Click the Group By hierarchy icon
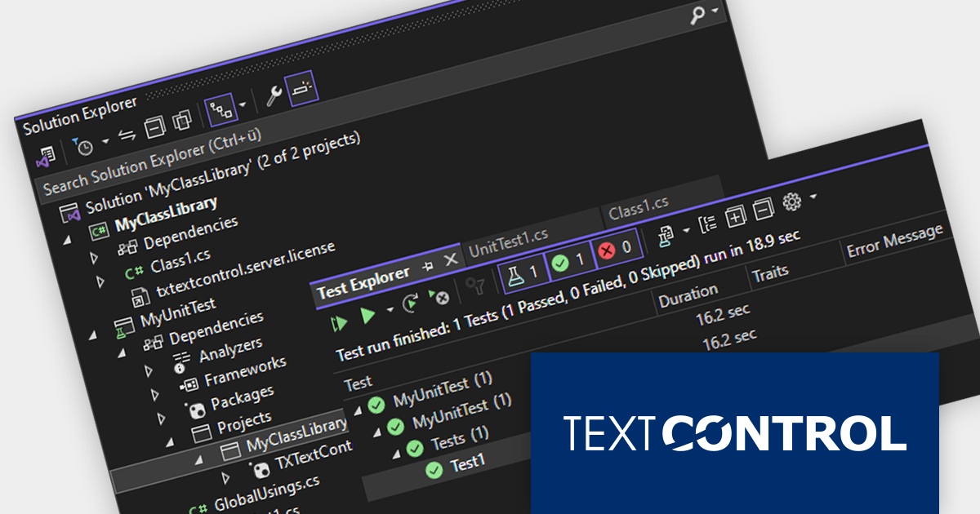Viewport: 980px width, 514px height. [x=708, y=224]
